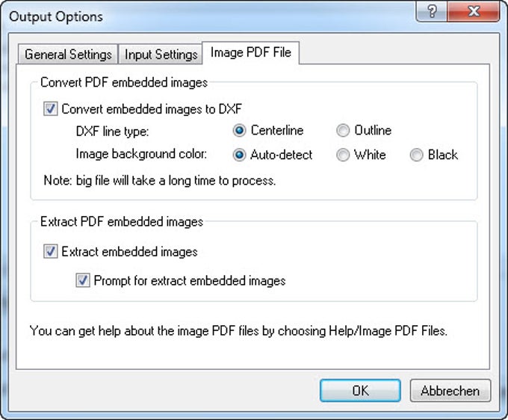This screenshot has height=420, width=508.
Task: Set image background color to Black
Action: click(x=416, y=155)
